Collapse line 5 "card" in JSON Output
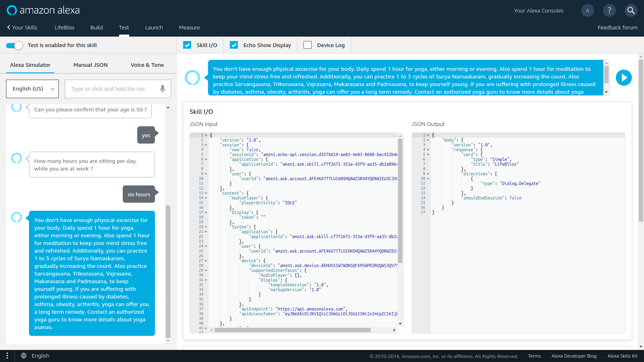644x362 pixels. pos(428,154)
